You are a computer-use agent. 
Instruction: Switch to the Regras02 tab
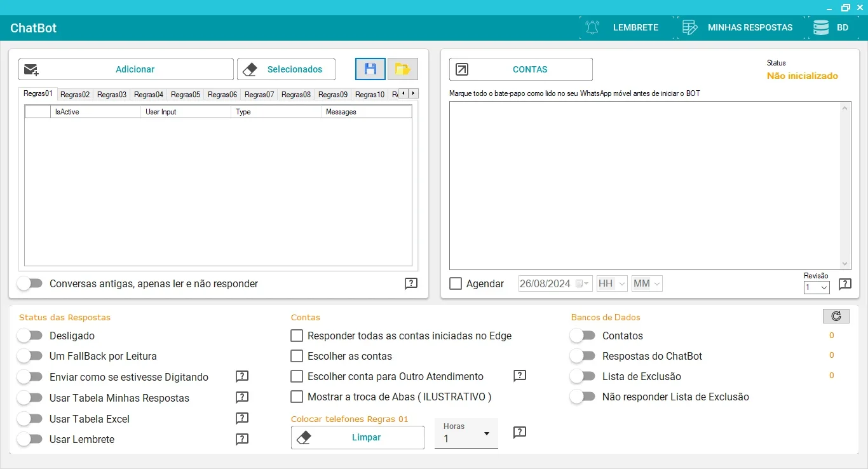pyautogui.click(x=75, y=95)
